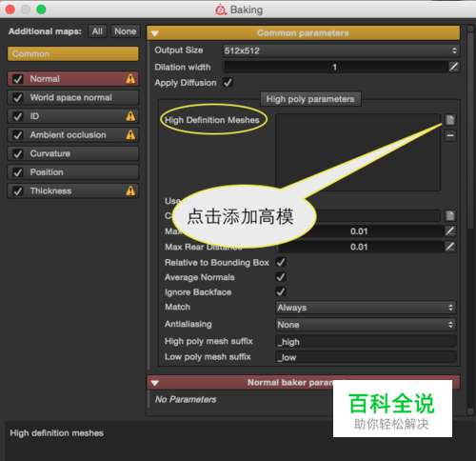
Task: Click the Substance logo in the title bar
Action: 221,10
